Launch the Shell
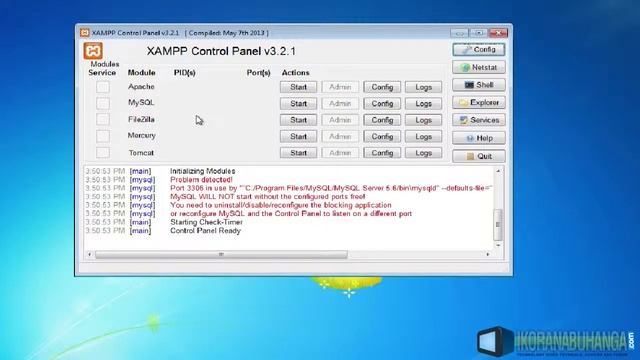 pyautogui.click(x=479, y=85)
